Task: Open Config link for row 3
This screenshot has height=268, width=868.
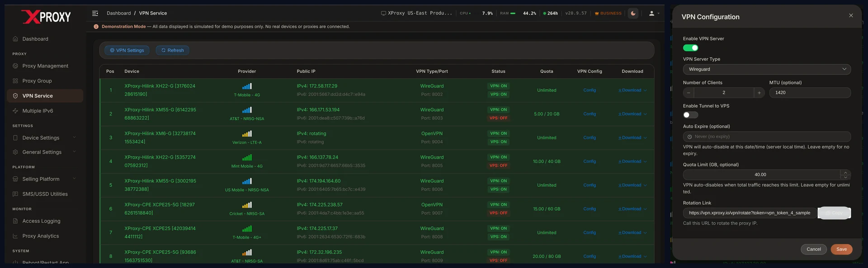Action: pos(590,138)
